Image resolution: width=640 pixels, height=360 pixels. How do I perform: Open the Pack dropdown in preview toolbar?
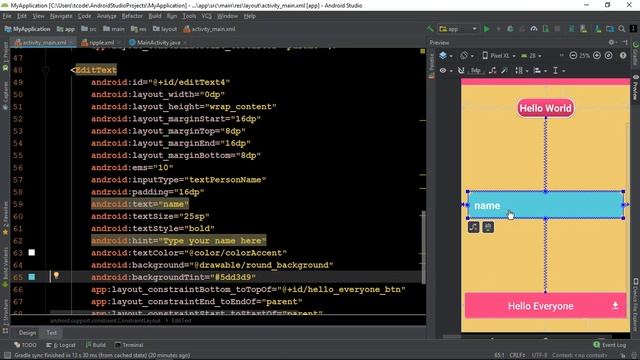[521, 71]
